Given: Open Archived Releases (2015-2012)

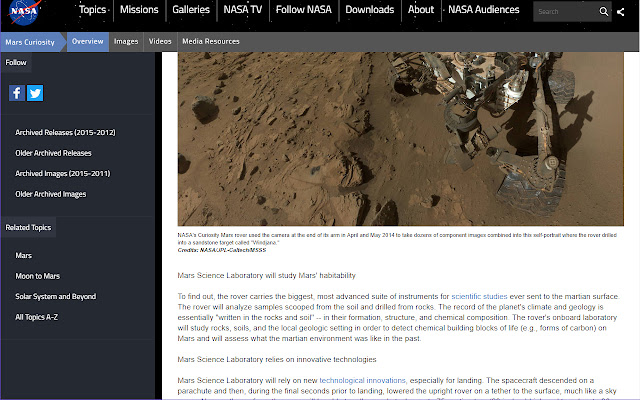Looking at the screenshot, I should (x=65, y=132).
